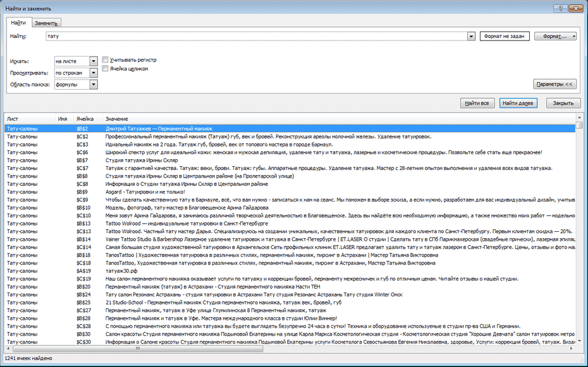Click the Найти далее button
This screenshot has width=588, height=367.
point(518,103)
